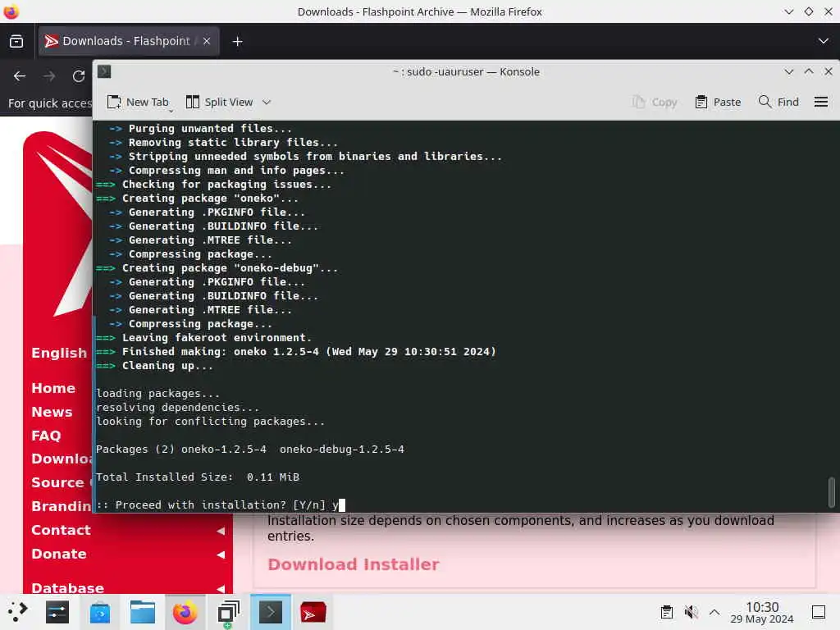Open Donate in Flashpoint sidebar

59,554
